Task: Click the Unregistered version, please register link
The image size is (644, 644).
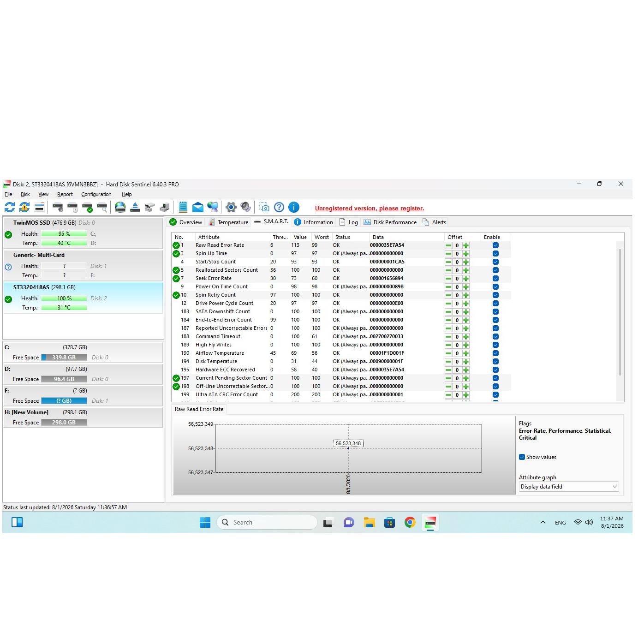Action: point(370,209)
